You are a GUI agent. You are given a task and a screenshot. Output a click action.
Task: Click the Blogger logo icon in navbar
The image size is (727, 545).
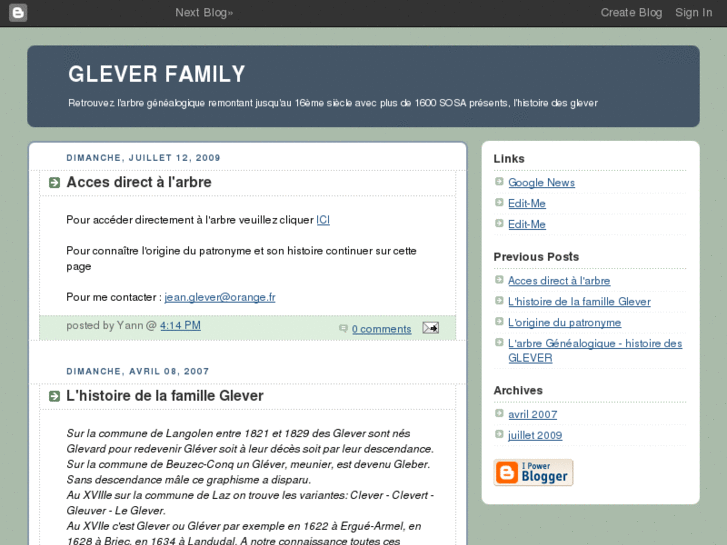[x=18, y=13]
